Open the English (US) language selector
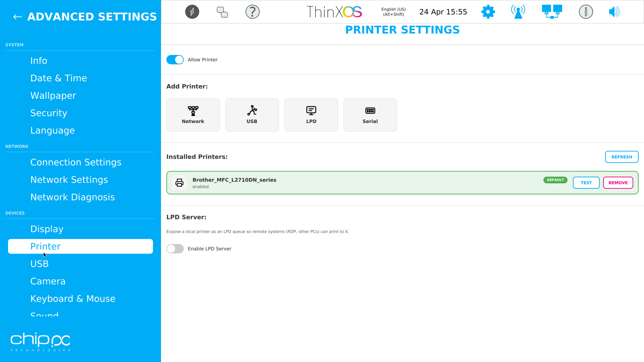Screen dimensions: 644x362 coord(393,12)
